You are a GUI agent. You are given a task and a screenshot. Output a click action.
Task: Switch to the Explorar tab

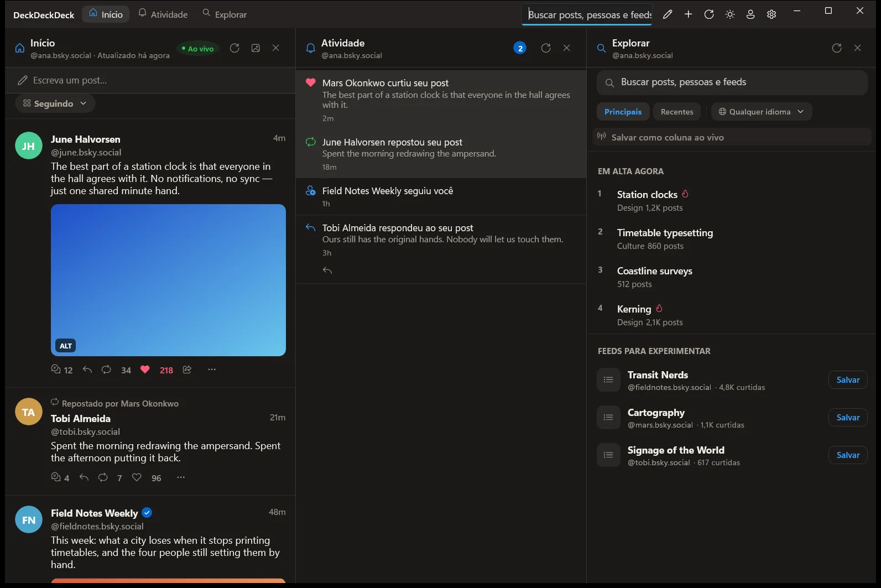225,14
